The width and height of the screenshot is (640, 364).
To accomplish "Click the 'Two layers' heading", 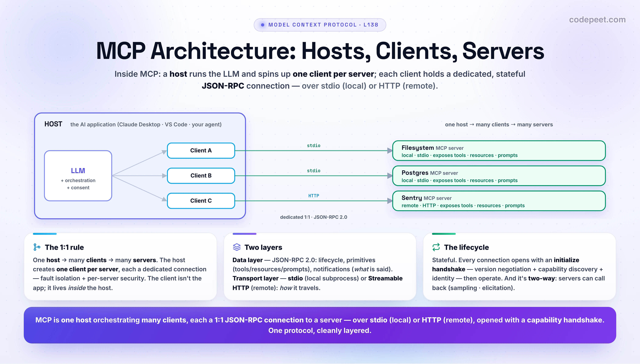I will tap(263, 247).
